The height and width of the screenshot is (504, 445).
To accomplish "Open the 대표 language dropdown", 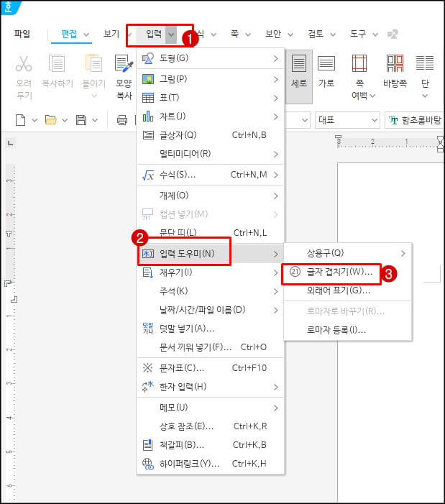I will click(x=347, y=120).
